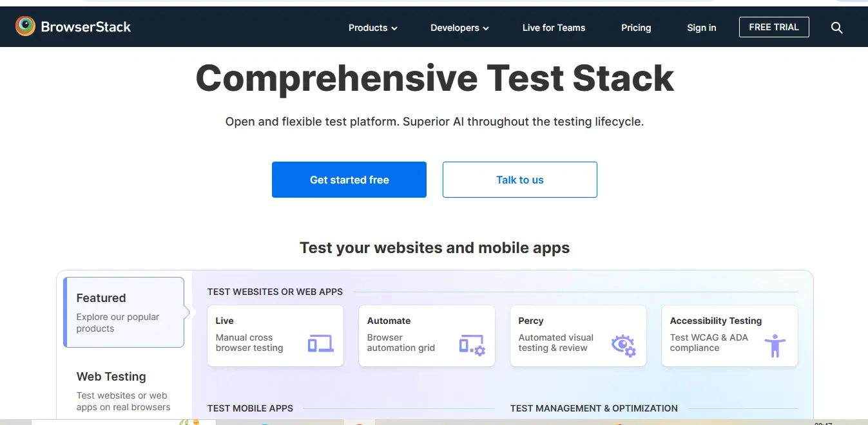Screen dimensions: 868x425
Task: Click the TEST MOBILE APPS heading
Action: click(250, 408)
